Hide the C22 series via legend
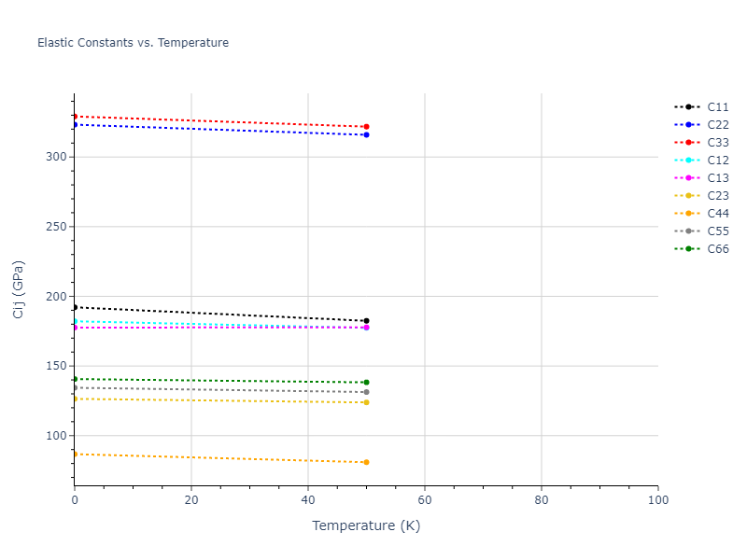 click(717, 125)
